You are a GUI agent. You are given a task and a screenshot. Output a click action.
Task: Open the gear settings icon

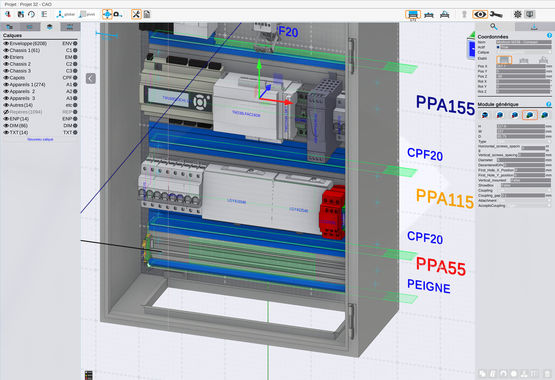517,15
